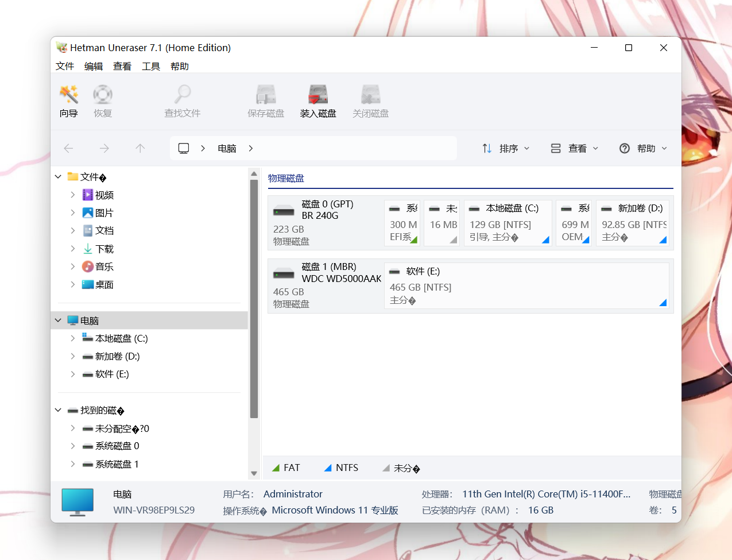Select the 软件 (E:) 465 GB partition
Screen dimensions: 732x560
pyautogui.click(x=526, y=285)
